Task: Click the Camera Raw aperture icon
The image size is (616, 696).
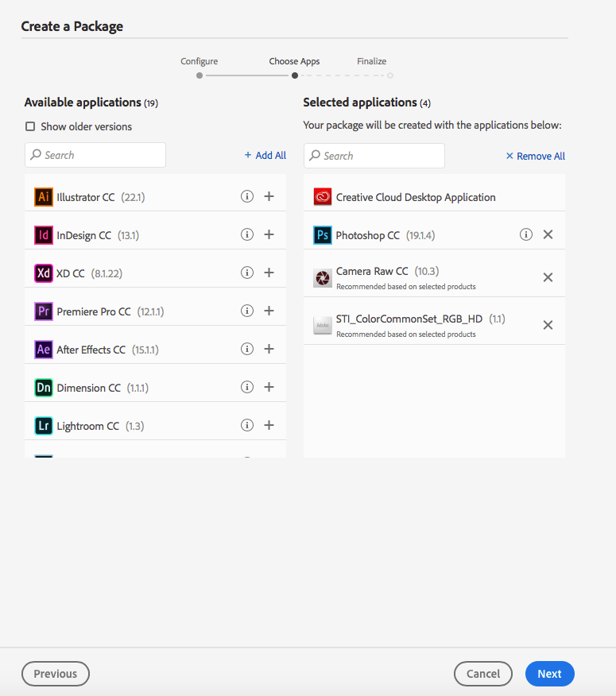Action: (x=323, y=278)
